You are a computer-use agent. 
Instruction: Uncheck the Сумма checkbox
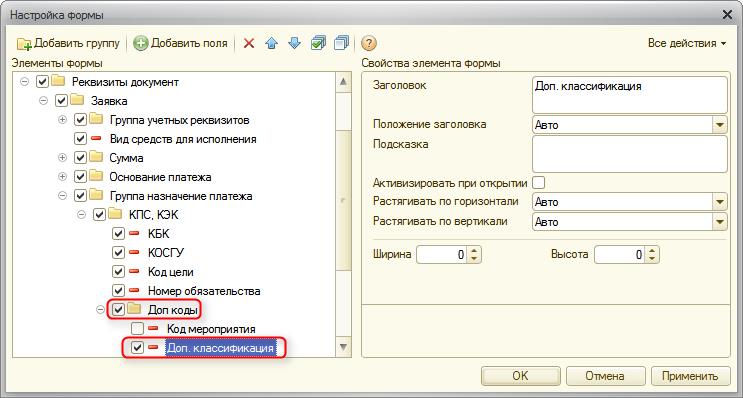80,158
